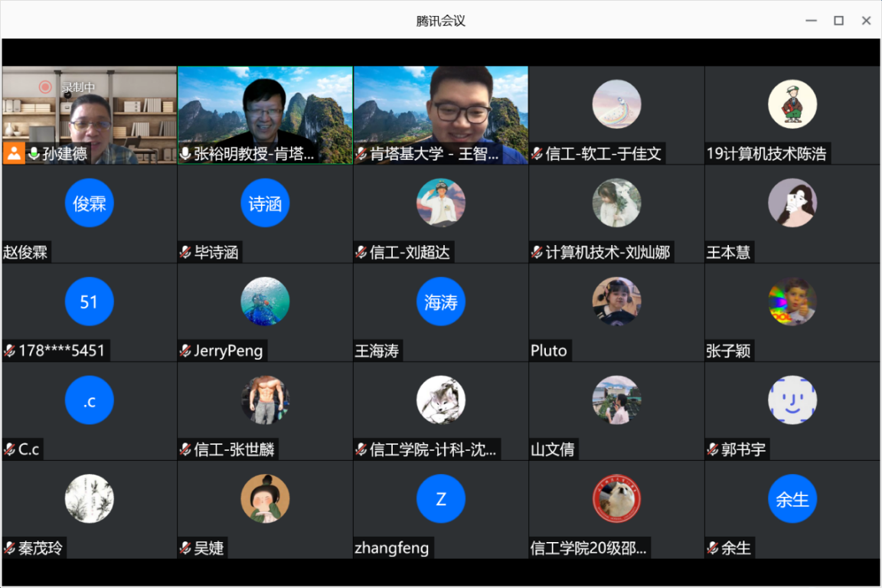The image size is (882, 588).
Task: Select the avatar of 张子颖
Action: point(792,302)
